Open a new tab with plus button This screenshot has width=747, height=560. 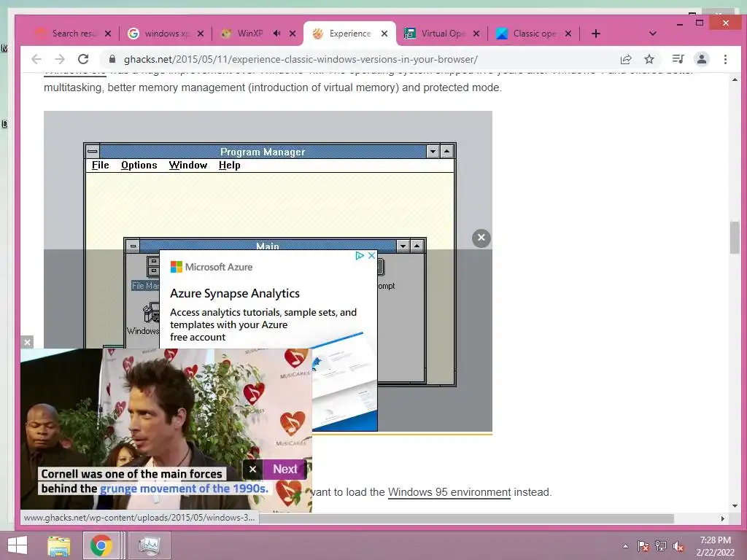pyautogui.click(x=595, y=34)
